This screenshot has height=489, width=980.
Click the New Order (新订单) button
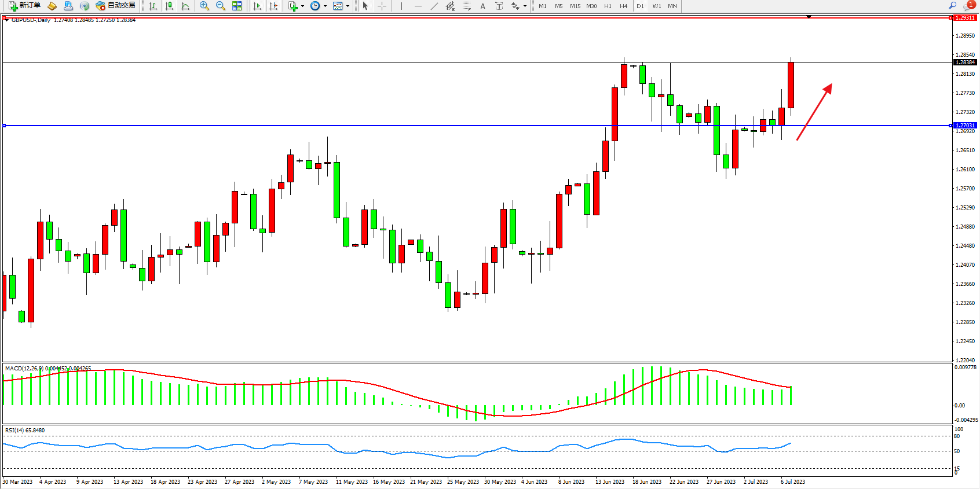click(24, 6)
